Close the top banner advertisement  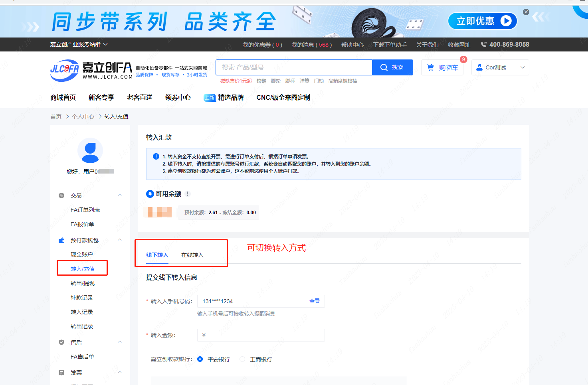click(526, 12)
